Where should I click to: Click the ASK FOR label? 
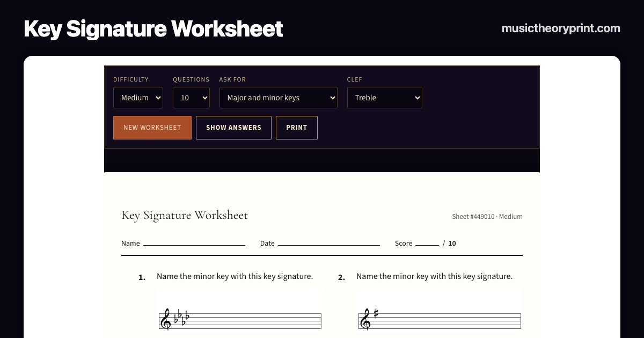[232, 79]
